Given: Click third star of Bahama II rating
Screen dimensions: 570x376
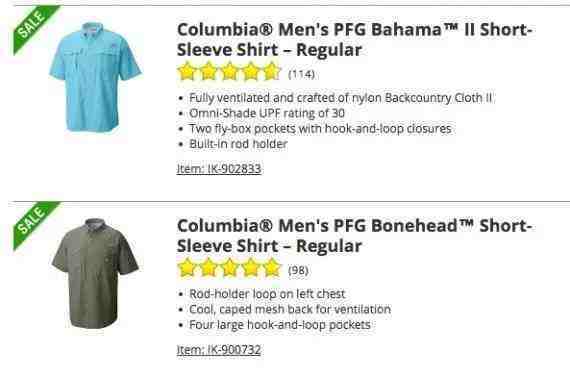Looking at the screenshot, I should pos(229,71).
